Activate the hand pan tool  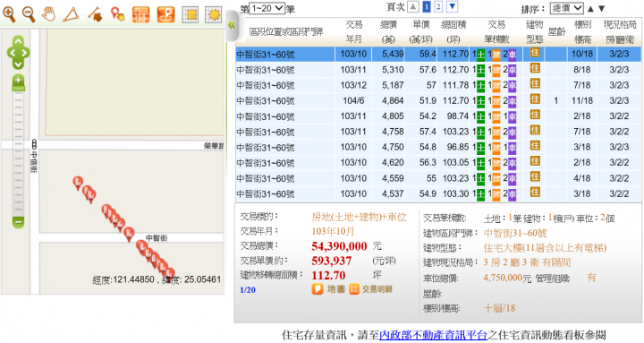pos(49,14)
